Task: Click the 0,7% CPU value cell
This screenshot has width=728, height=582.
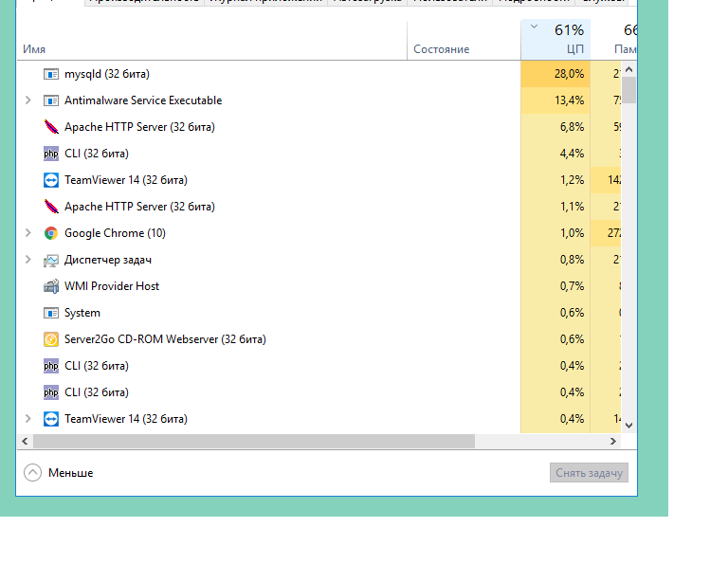Action: (x=555, y=286)
